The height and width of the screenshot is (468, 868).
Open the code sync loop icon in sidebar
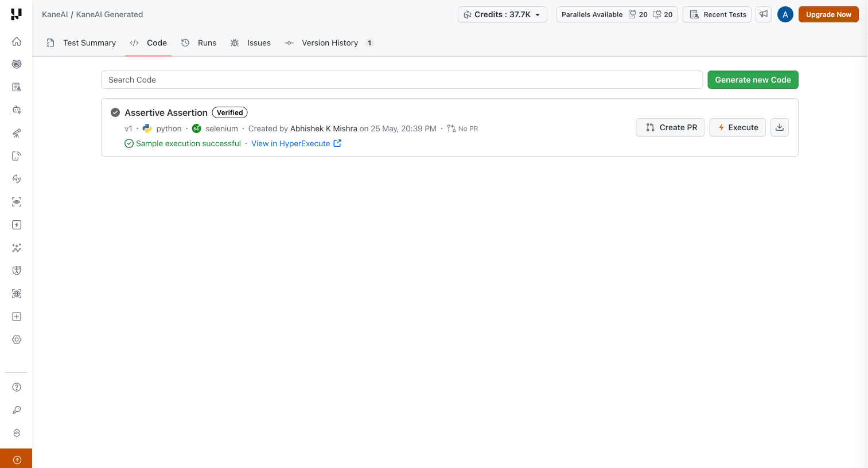[17, 179]
